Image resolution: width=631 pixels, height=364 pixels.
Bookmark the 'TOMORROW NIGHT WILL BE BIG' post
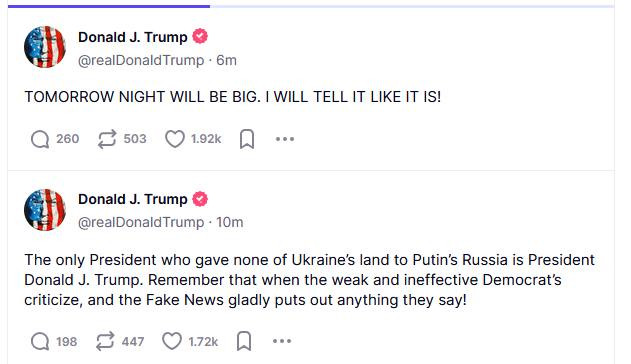pyautogui.click(x=247, y=139)
